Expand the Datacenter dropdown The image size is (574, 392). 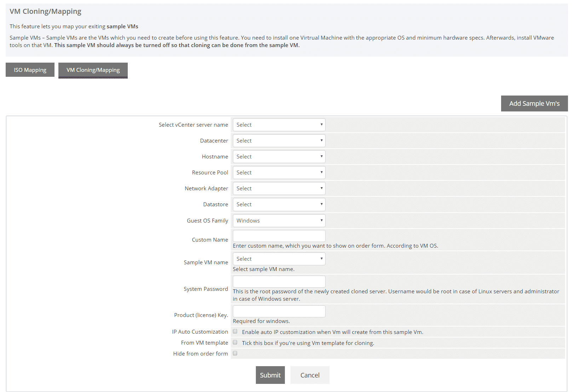tap(279, 141)
